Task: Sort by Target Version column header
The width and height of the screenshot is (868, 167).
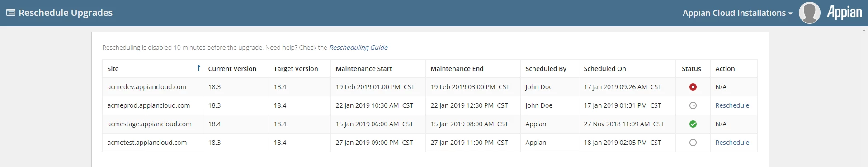Action: [296, 69]
